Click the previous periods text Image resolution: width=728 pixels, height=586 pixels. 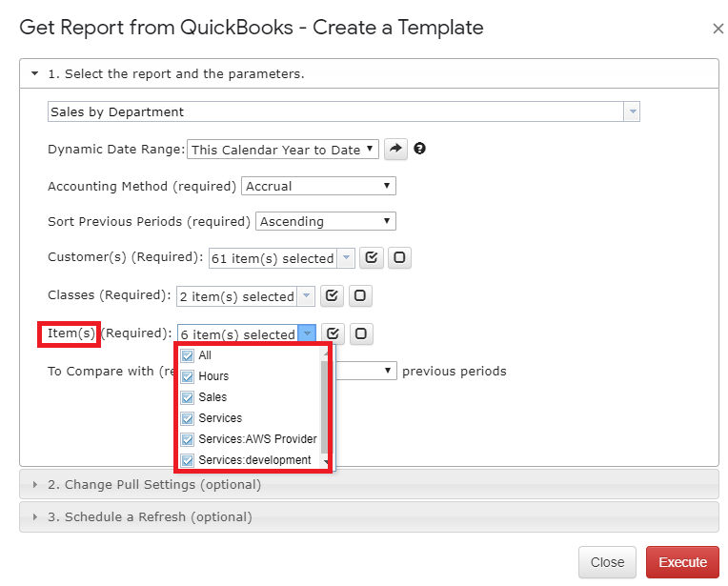point(455,371)
